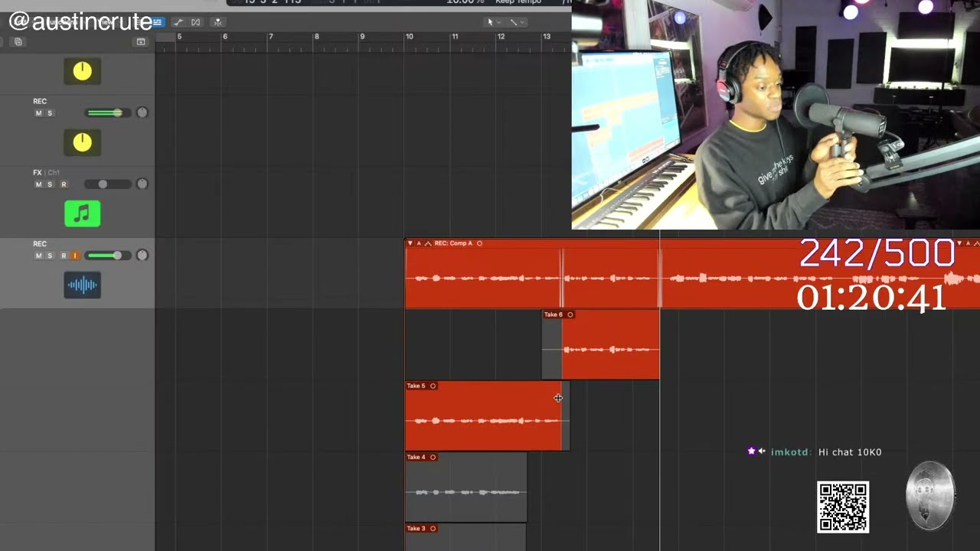Image resolution: width=980 pixels, height=551 pixels.
Task: Click the duplicate track icon
Action: [18, 41]
